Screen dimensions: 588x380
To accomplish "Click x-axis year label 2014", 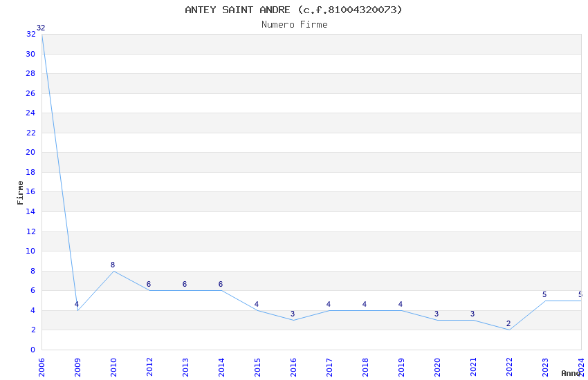I will pos(221,368).
